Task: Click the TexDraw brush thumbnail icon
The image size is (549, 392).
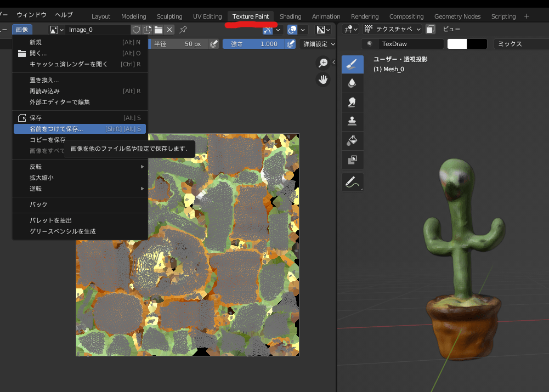Action: click(370, 44)
